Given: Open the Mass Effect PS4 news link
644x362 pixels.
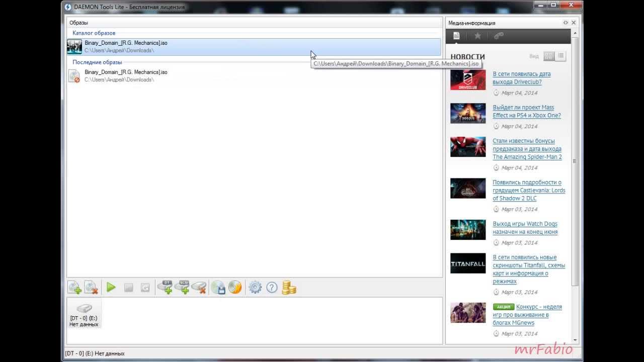Looking at the screenshot, I should click(x=527, y=111).
